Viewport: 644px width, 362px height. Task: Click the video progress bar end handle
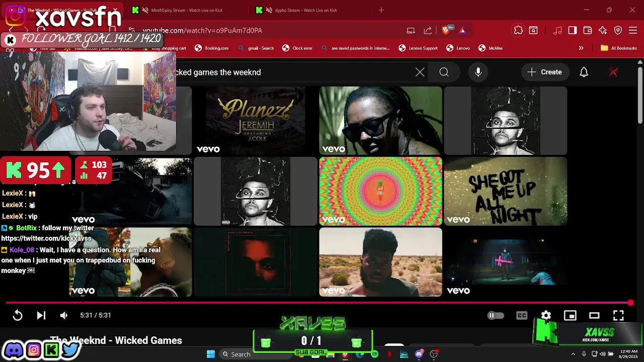coord(630,303)
